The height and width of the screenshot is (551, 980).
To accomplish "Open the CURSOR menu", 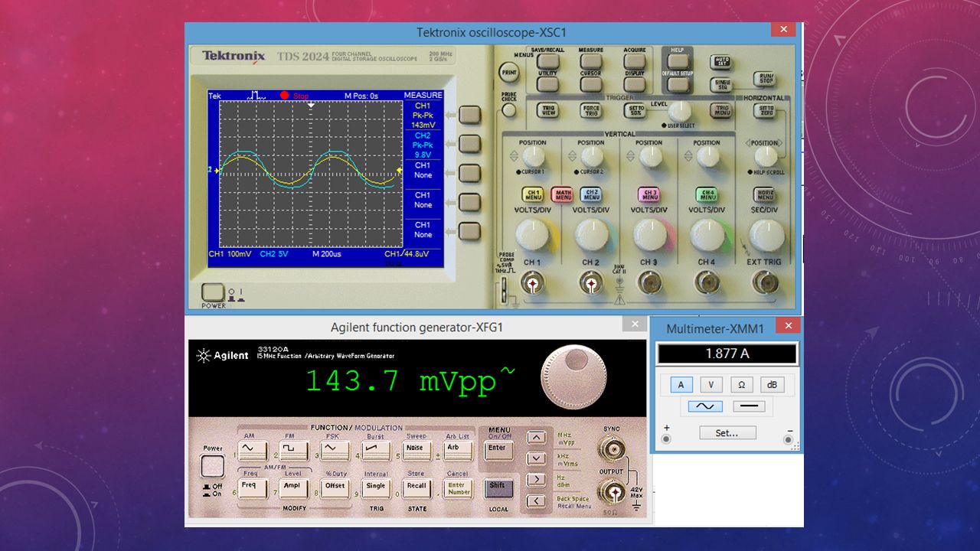I will coord(591,84).
